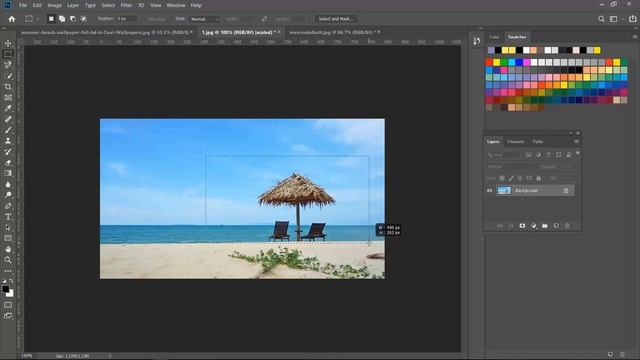The image size is (640, 360).
Task: Click Delete layer trash icon
Action: point(567,226)
